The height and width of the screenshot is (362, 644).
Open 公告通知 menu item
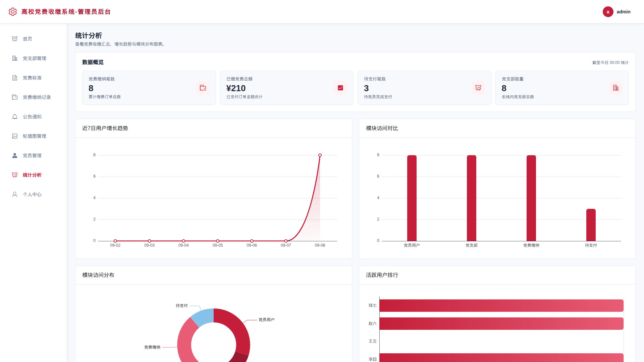34,117
